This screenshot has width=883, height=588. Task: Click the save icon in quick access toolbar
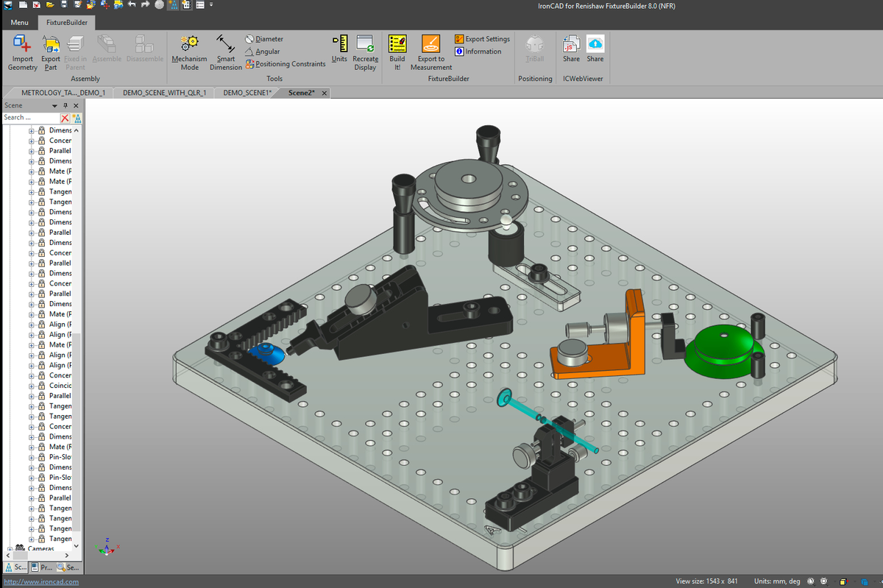click(x=65, y=5)
